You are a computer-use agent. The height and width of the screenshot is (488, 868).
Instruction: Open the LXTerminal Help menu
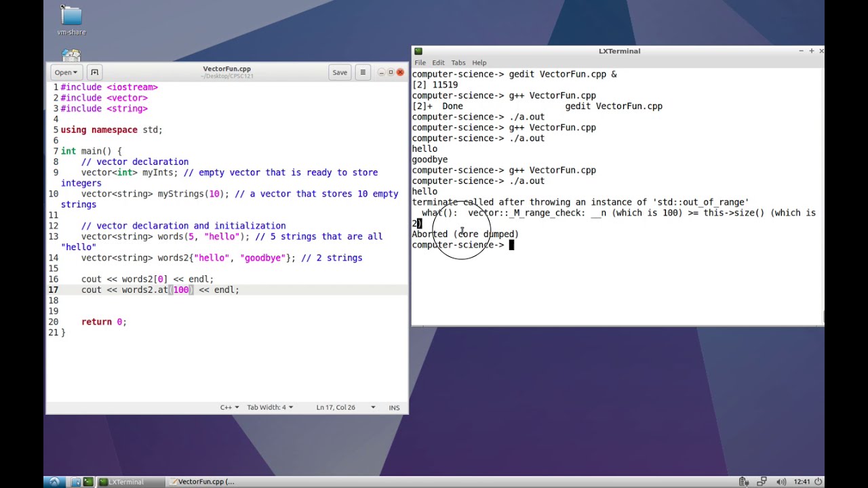coord(479,62)
